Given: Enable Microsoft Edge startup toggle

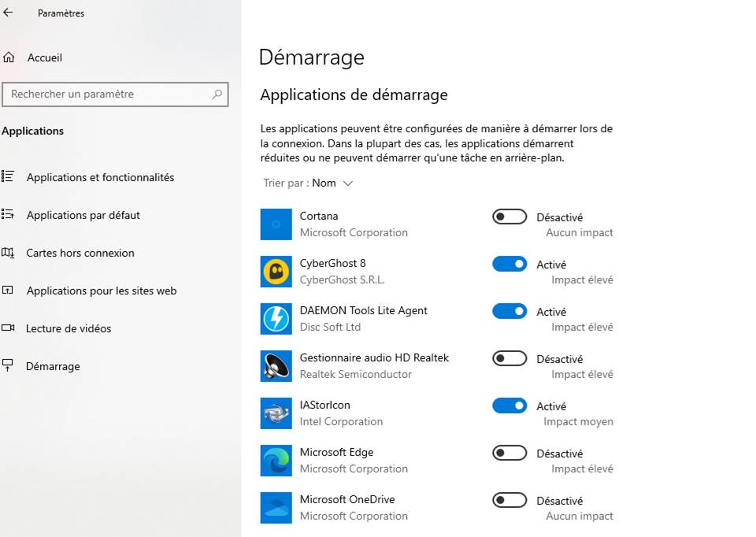Looking at the screenshot, I should coord(510,453).
